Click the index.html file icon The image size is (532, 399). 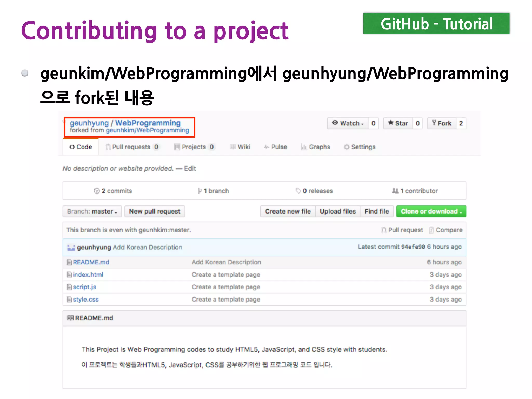[x=69, y=275]
